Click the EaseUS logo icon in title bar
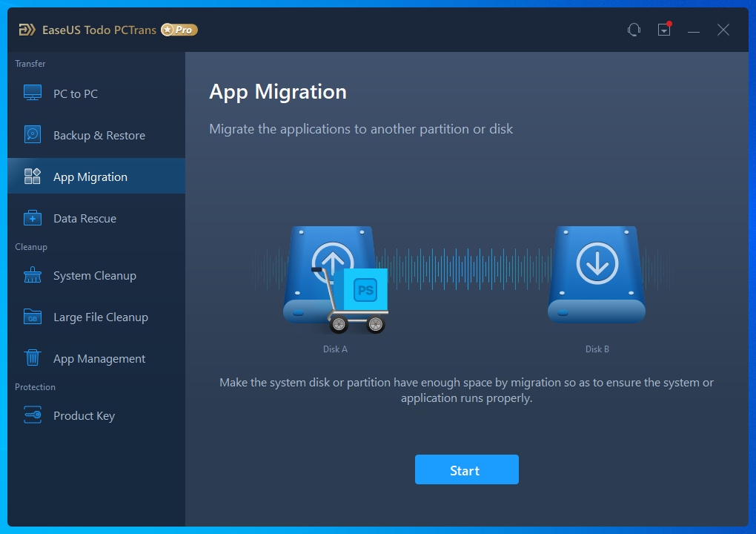The width and height of the screenshot is (756, 534). 27,30
